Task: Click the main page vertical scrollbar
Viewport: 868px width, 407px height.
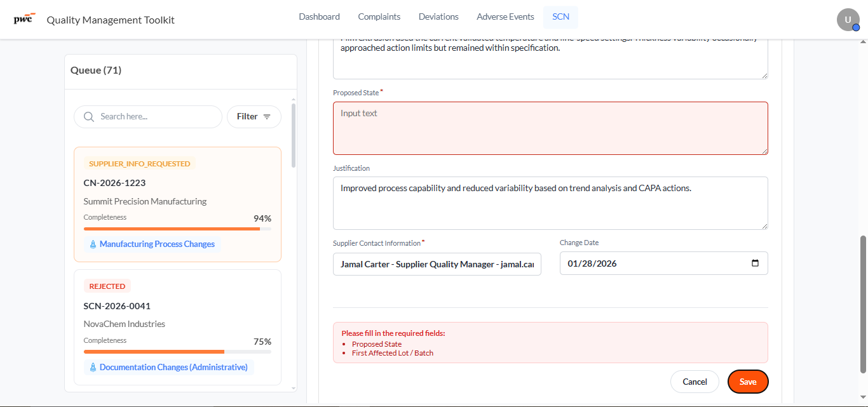Action: [x=863, y=304]
